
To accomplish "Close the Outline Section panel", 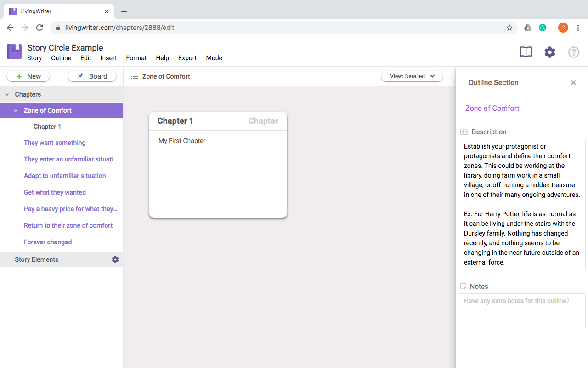I will tap(573, 83).
